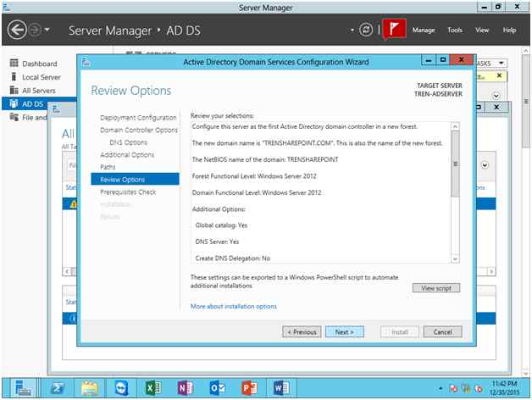Viewport: 532px width, 400px height.
Task: Click the blue info icon in background list
Action: tap(73, 319)
